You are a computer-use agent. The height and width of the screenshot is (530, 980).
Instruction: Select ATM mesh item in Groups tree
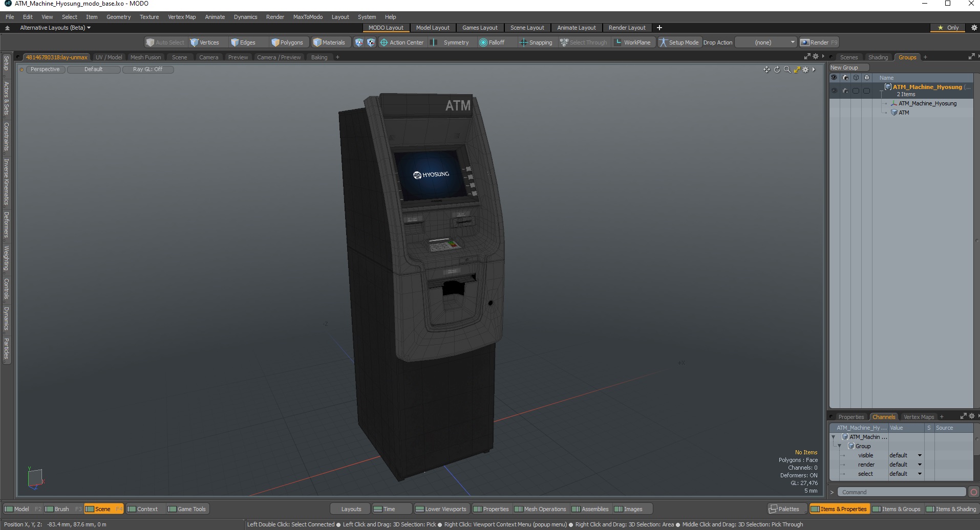(x=904, y=113)
